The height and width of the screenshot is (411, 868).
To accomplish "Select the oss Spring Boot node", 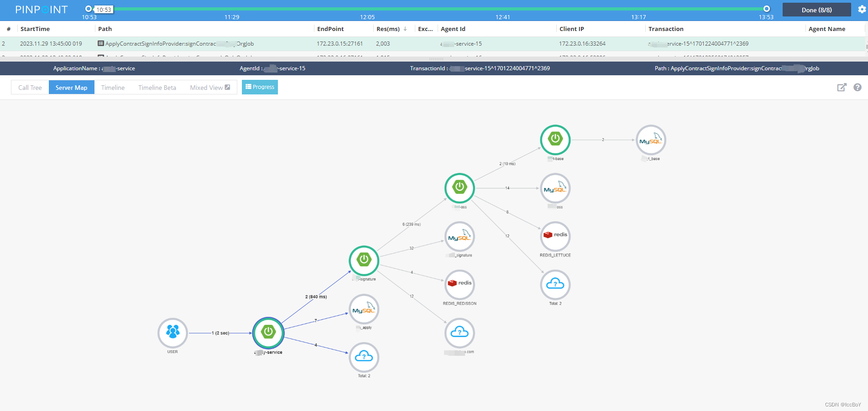I will [x=460, y=188].
